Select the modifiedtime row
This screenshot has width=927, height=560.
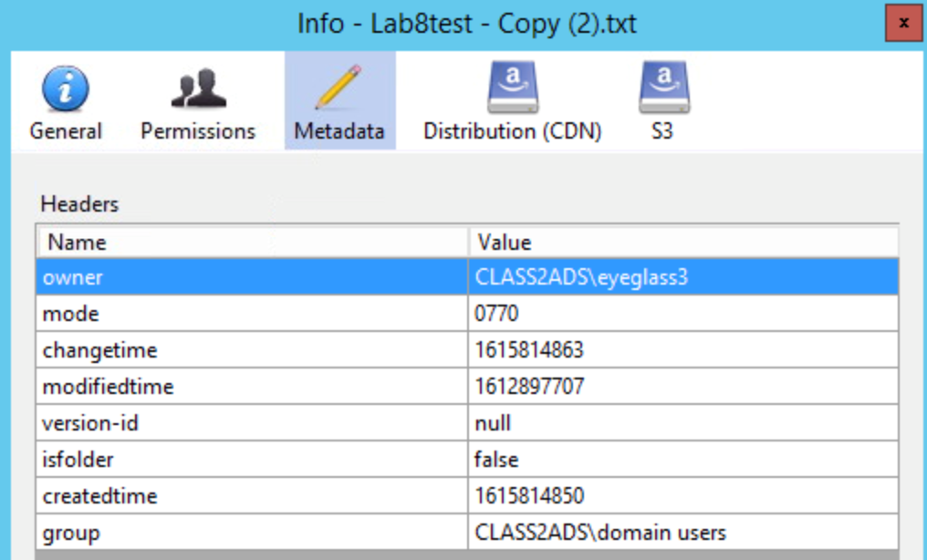coord(246,386)
